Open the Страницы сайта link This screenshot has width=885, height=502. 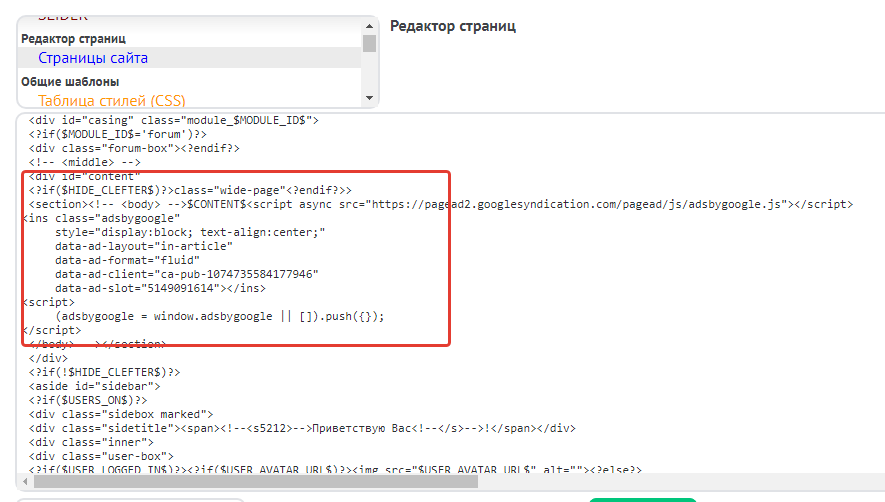point(93,58)
